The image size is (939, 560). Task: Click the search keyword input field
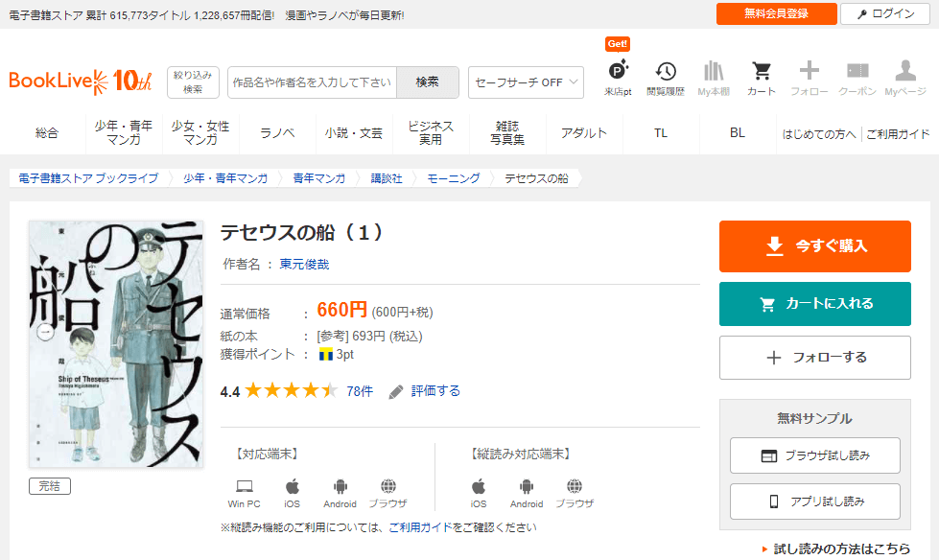click(x=312, y=82)
